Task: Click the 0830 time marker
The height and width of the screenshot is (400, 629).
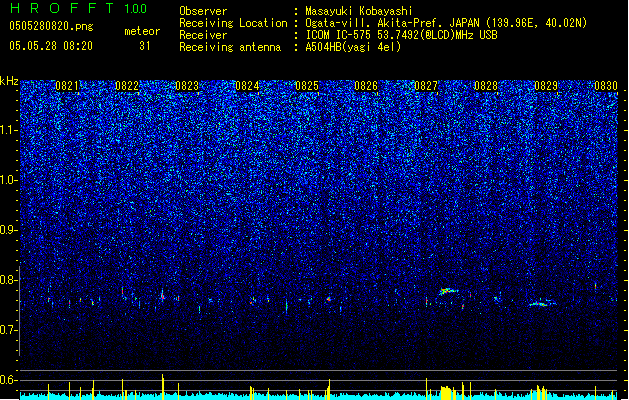Action: coord(606,86)
